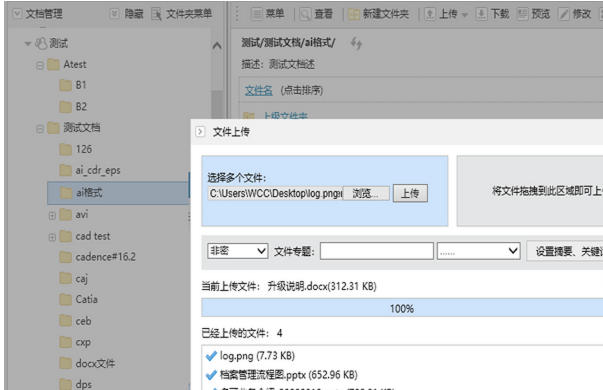Click the file path input field
The height and width of the screenshot is (390, 603).
pos(275,193)
